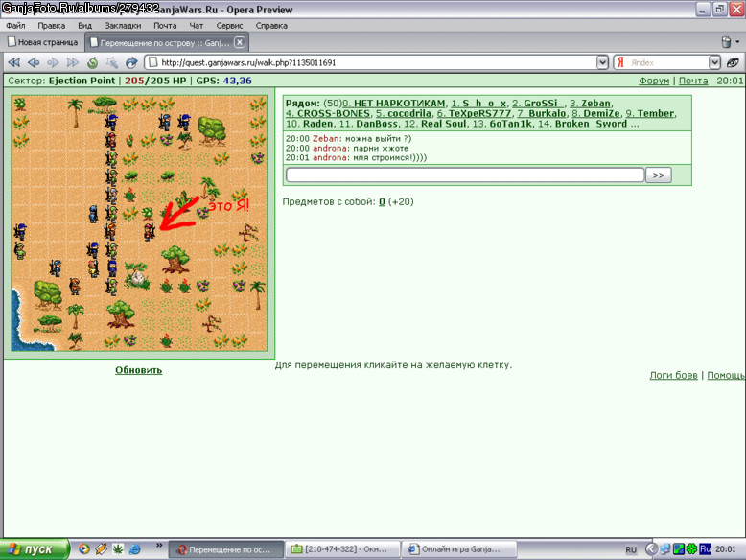746x560 pixels.
Task: Click the red Yandex search engine icon
Action: tap(620, 62)
